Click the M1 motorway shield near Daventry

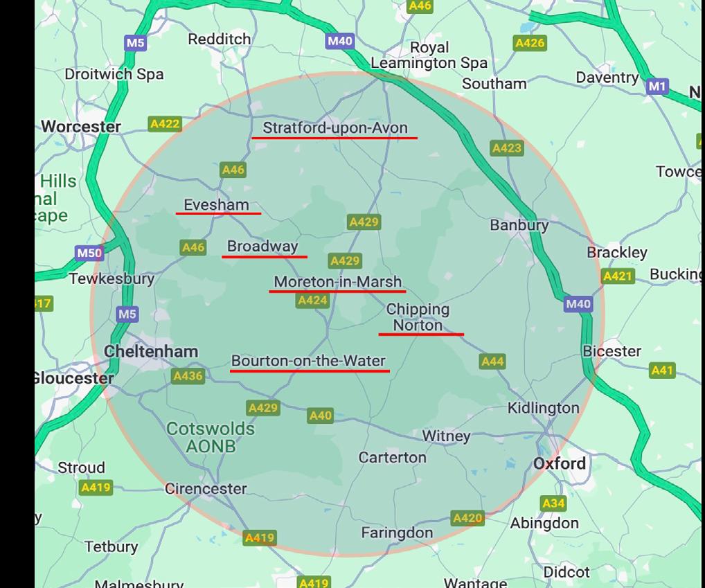[x=657, y=86]
